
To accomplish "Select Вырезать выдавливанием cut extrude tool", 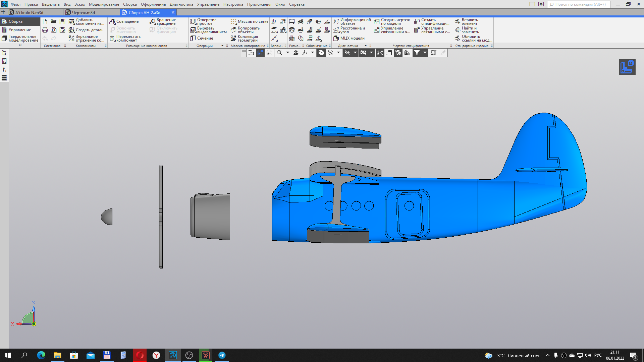I will point(208,30).
